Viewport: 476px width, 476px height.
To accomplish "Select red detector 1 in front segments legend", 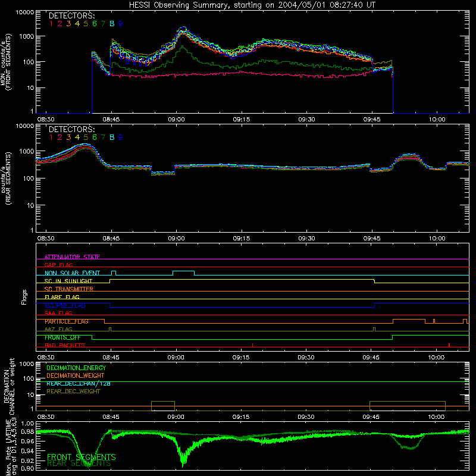I will coord(51,24).
